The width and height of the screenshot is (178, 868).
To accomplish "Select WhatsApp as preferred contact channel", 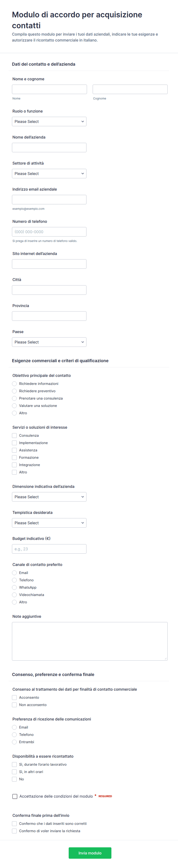I will coord(14,587).
